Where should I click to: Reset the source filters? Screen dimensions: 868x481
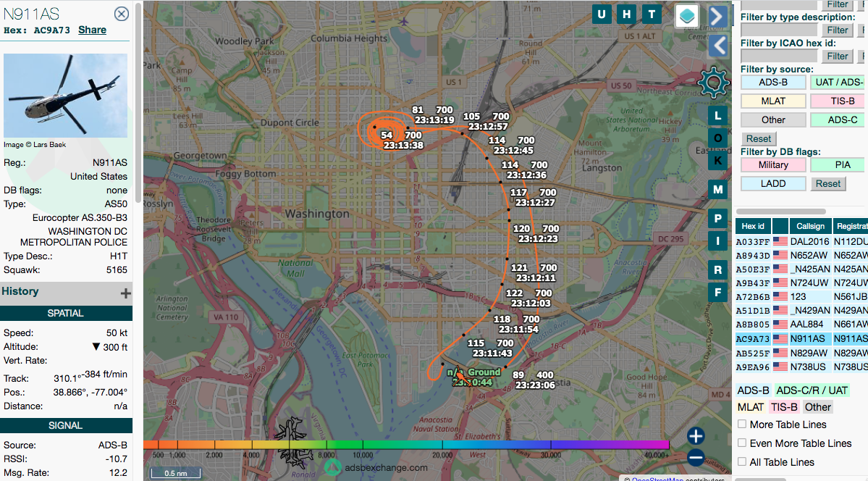point(759,138)
